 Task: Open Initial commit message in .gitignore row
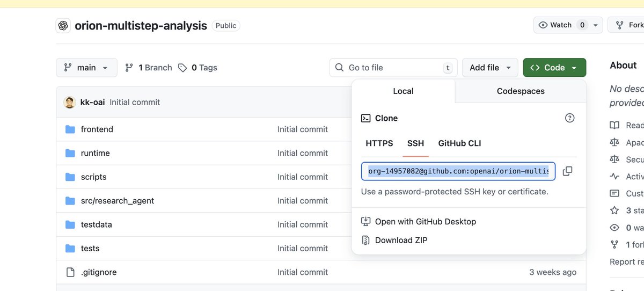pos(303,272)
